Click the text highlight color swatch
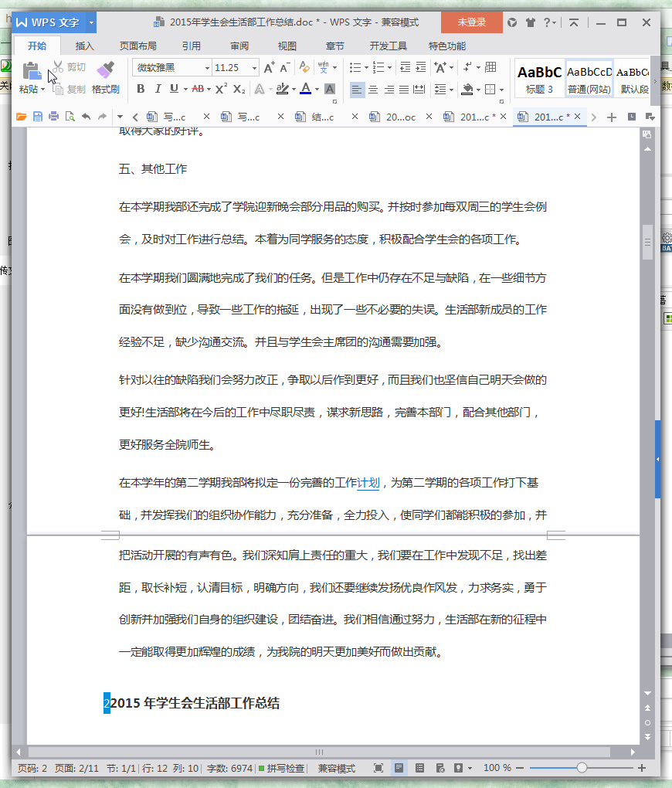This screenshot has width=672, height=788. click(283, 89)
